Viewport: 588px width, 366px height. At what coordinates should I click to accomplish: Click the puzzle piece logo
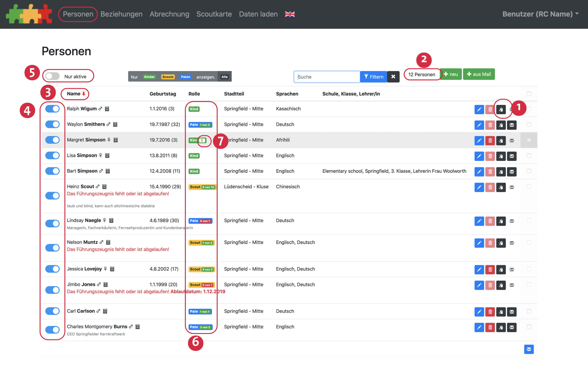pos(29,14)
